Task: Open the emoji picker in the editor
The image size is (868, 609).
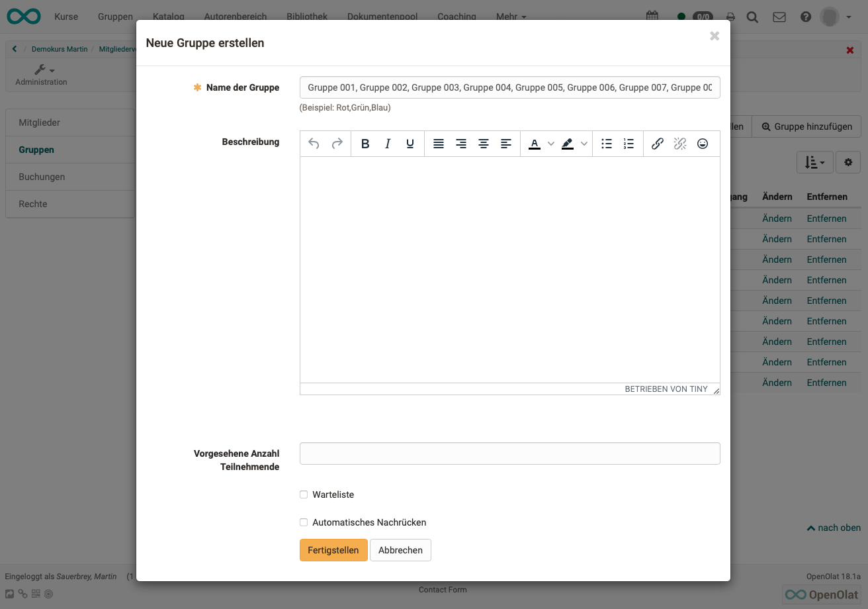Action: pos(703,143)
